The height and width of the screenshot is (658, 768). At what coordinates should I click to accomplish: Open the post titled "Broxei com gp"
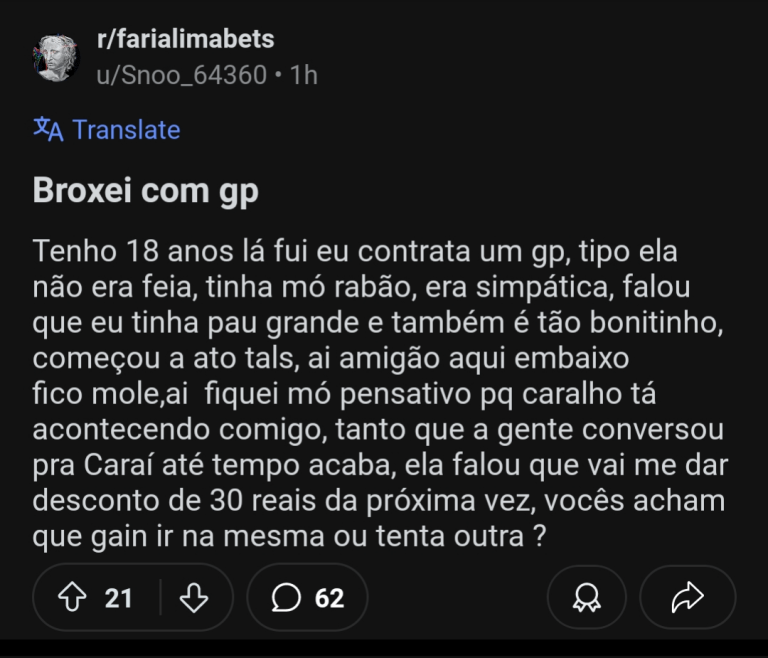pos(146,190)
